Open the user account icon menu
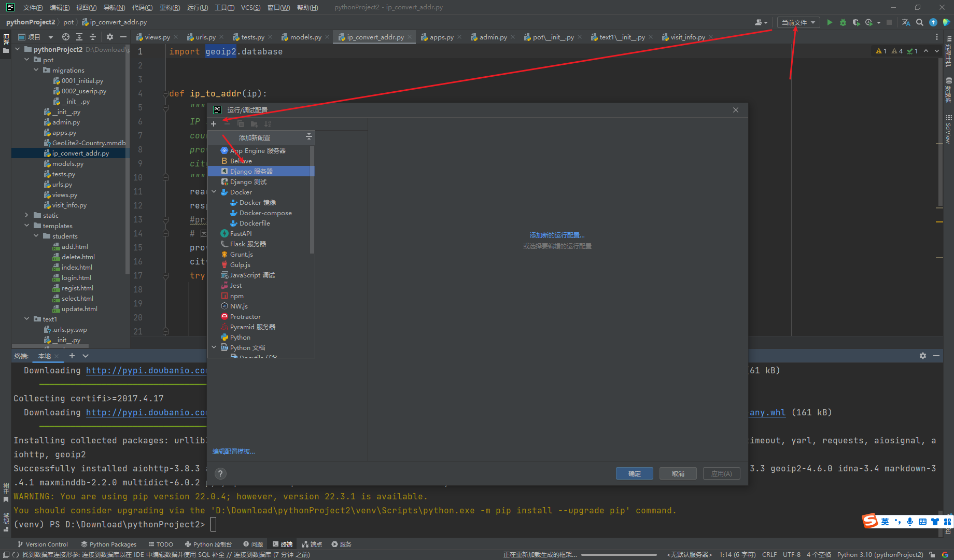Image resolution: width=954 pixels, height=560 pixels. 761,22
